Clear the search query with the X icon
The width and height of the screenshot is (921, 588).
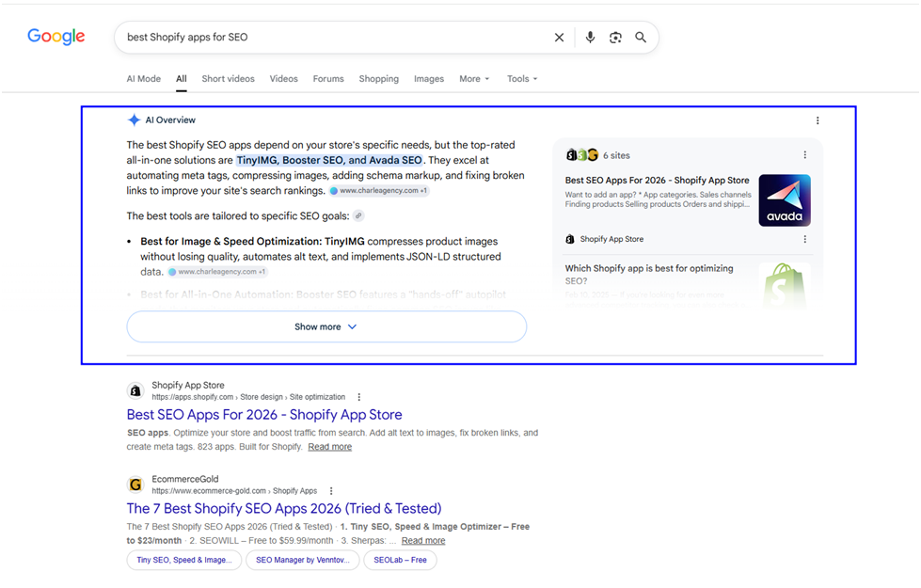click(559, 38)
